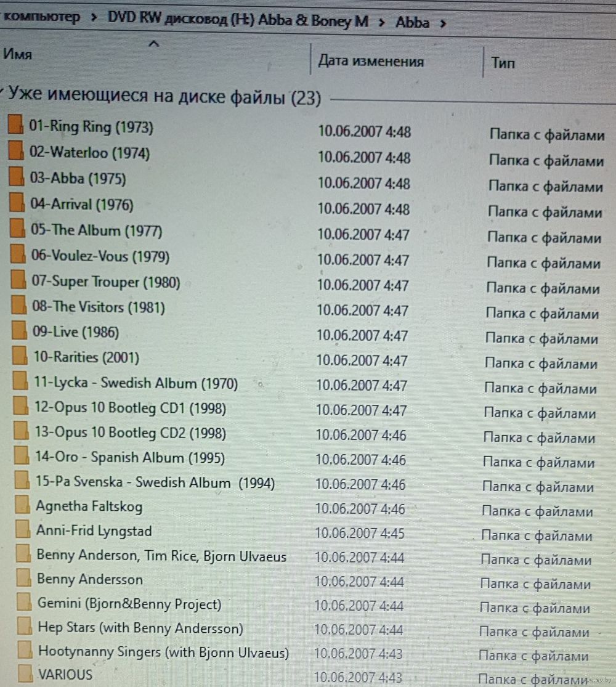This screenshot has width=616, height=687.
Task: Select the folder name 10-Rarities (2001)
Action: click(86, 357)
